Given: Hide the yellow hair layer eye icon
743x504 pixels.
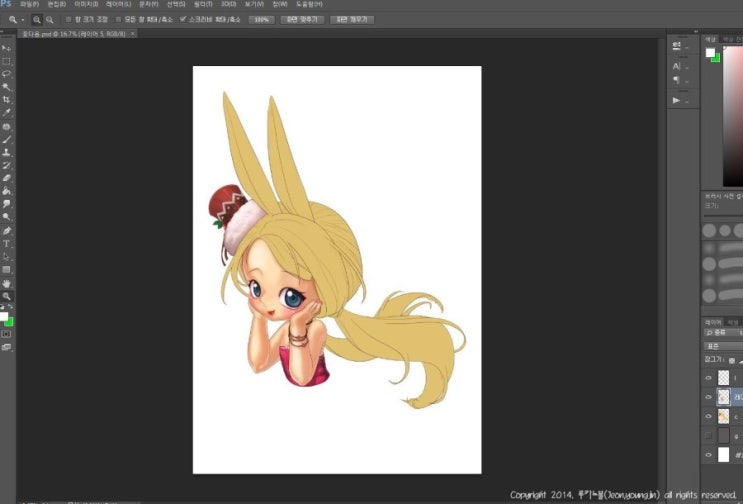Looking at the screenshot, I should tap(708, 416).
